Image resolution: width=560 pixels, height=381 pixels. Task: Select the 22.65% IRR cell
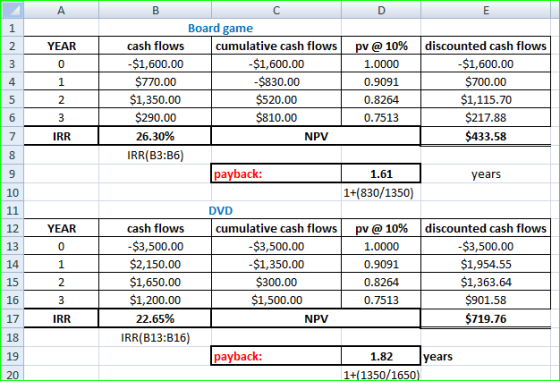[155, 319]
